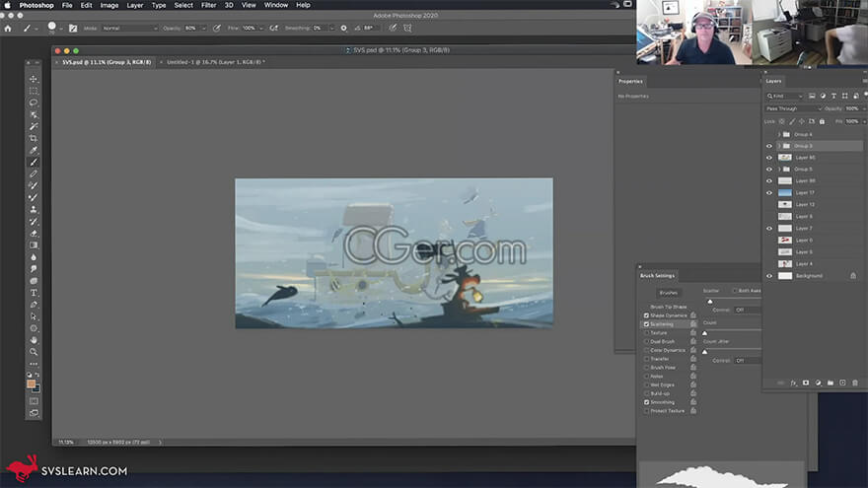
Task: Select the Zoom tool
Action: click(x=34, y=352)
